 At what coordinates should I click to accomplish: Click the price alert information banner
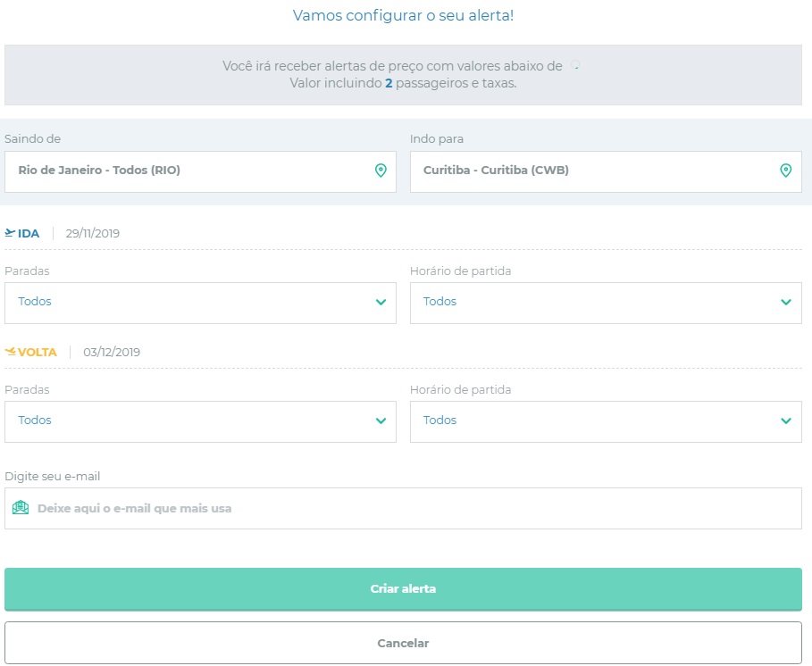pos(403,75)
